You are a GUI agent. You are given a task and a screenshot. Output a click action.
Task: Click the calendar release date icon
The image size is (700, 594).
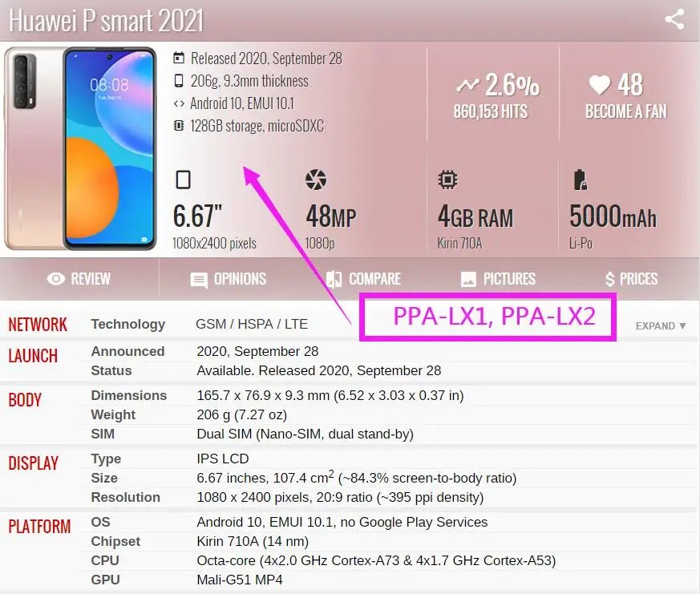tap(179, 58)
